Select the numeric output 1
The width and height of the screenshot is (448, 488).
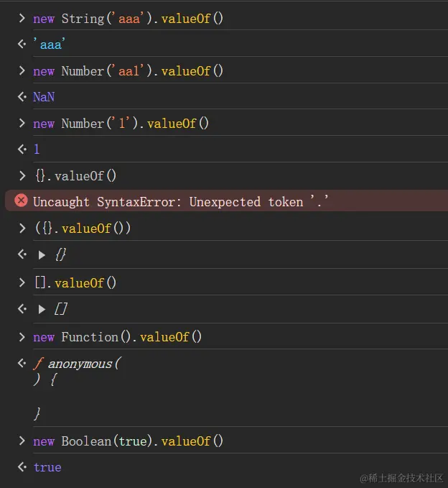click(37, 149)
